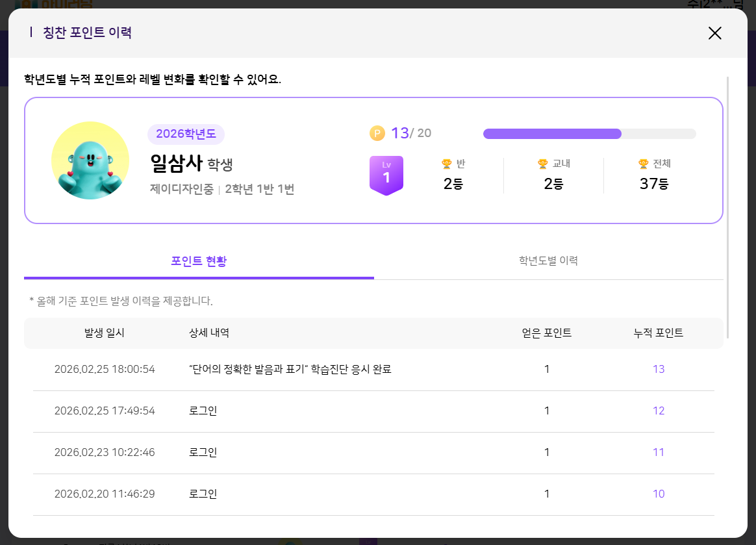
Task: Click the 2026학년도 year badge
Action: tap(186, 134)
